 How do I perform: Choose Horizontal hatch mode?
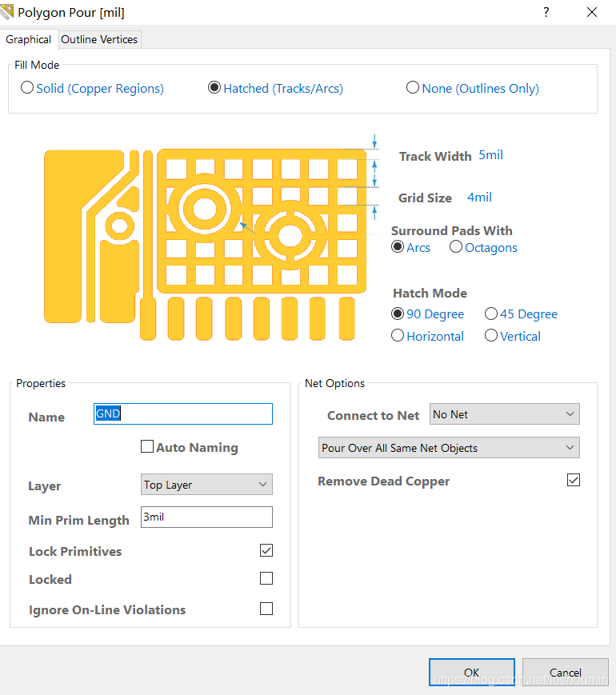click(x=398, y=336)
